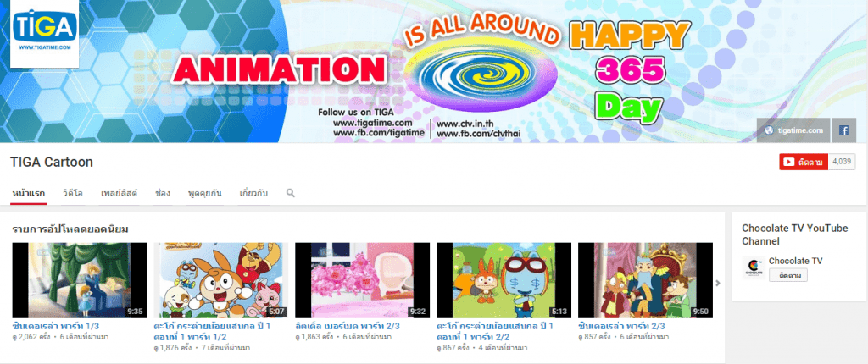
Task: Click the 857 views text
Action: click(596, 336)
